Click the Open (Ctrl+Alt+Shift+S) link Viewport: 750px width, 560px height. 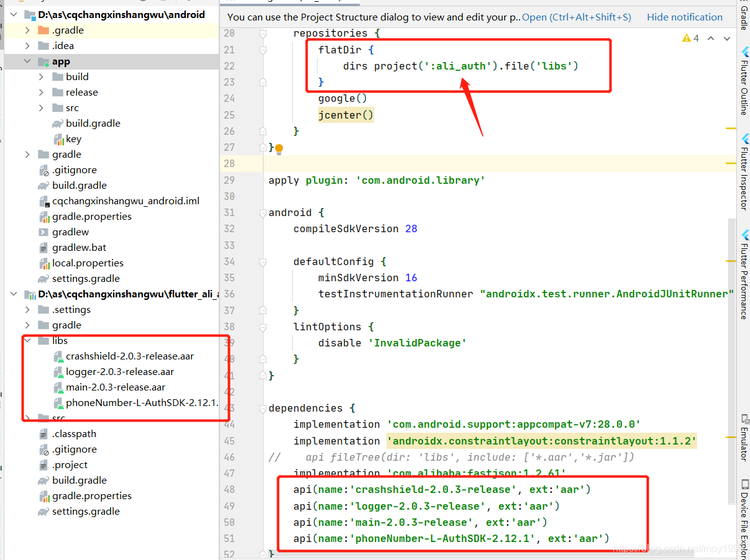tap(576, 17)
